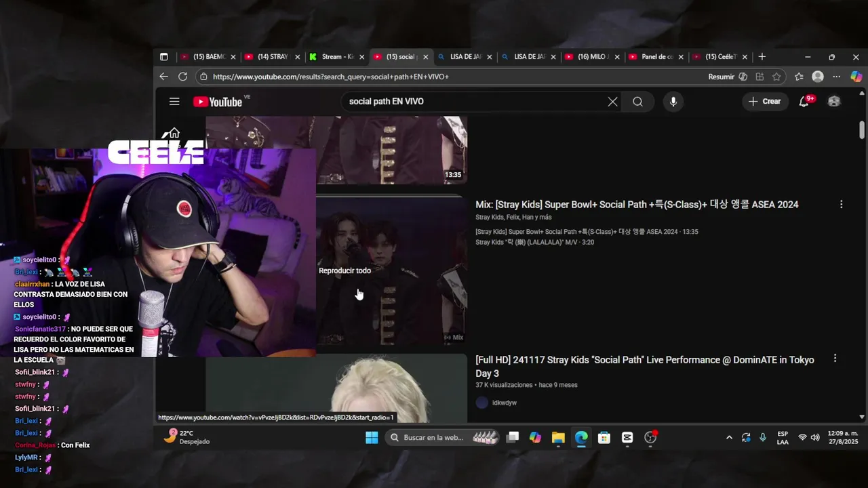This screenshot has width=868, height=488.
Task: Click Resumir in the address bar
Action: tap(721, 77)
